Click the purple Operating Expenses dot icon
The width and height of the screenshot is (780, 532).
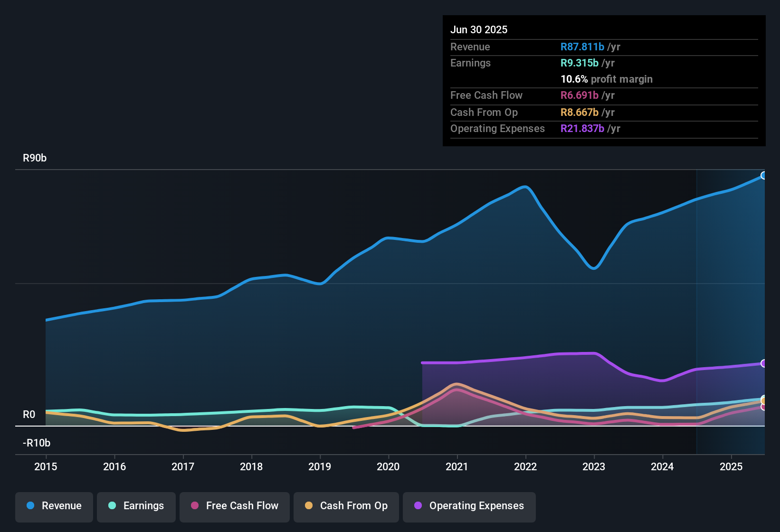(418, 506)
